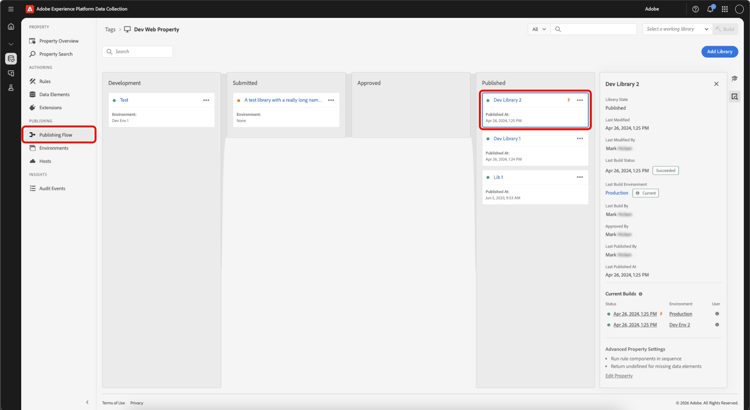Open Property Search

[58, 54]
